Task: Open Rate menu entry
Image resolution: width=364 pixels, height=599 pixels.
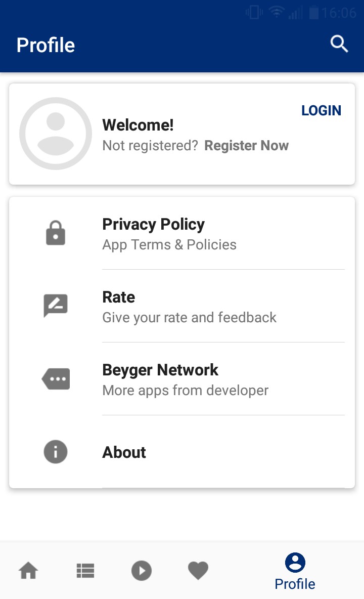Action: click(119, 297)
